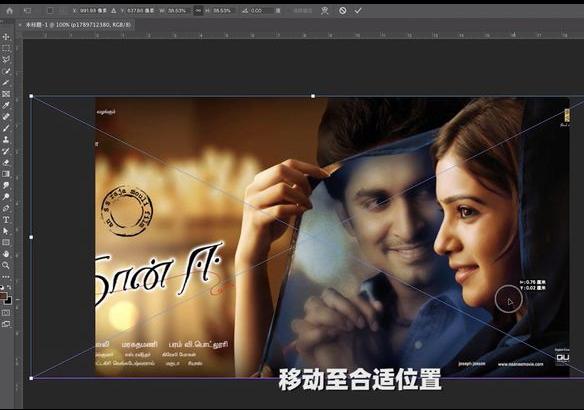Select the Eraser tool
The width and height of the screenshot is (584, 410).
(6, 163)
